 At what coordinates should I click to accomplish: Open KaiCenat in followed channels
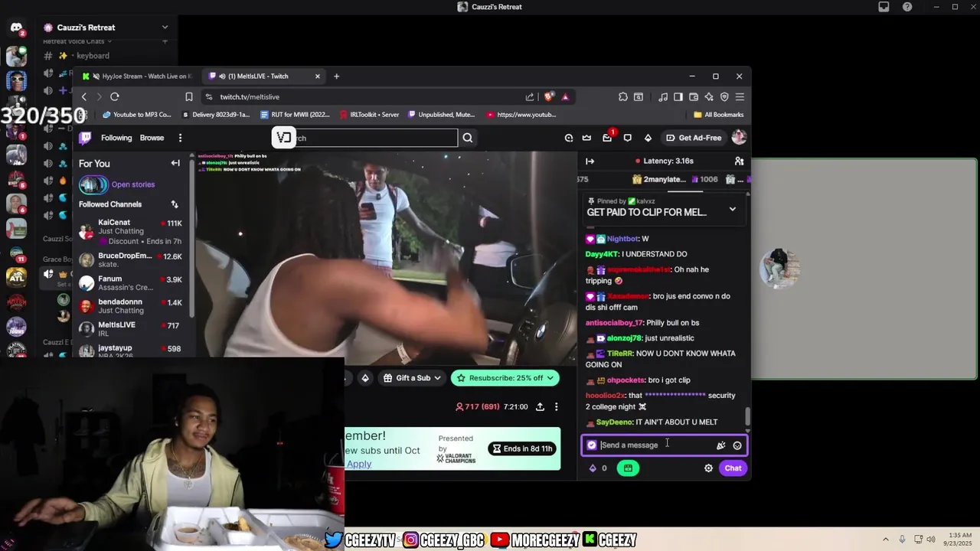coord(130,231)
